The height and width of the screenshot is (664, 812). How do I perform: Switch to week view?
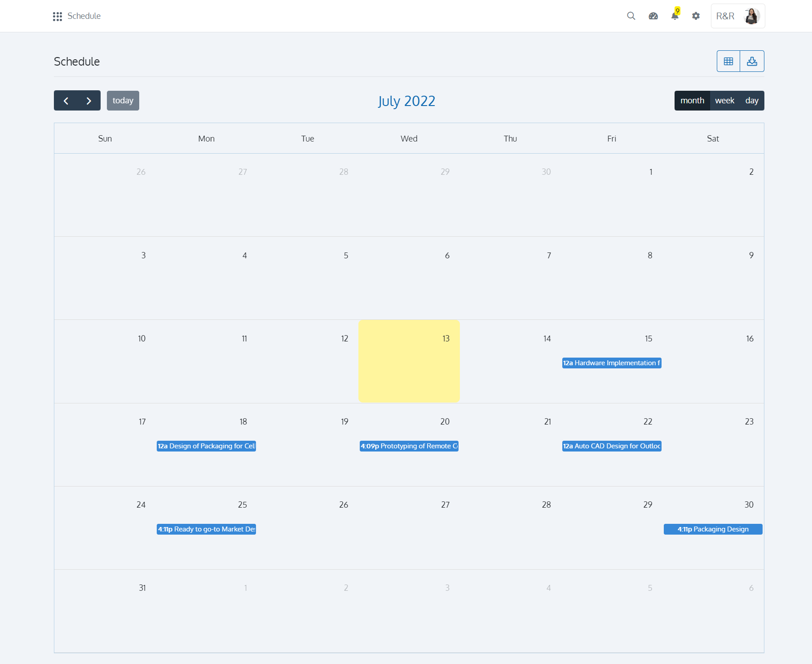coord(724,101)
